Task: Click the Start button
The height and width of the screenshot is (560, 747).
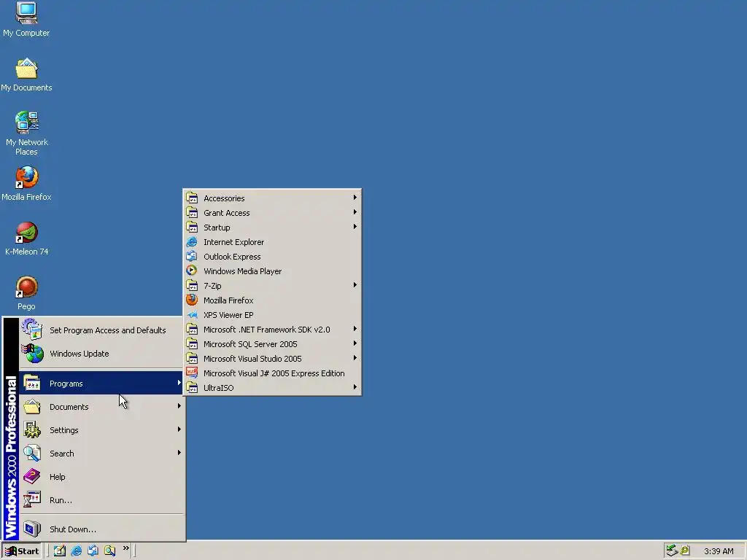Action: click(x=22, y=551)
